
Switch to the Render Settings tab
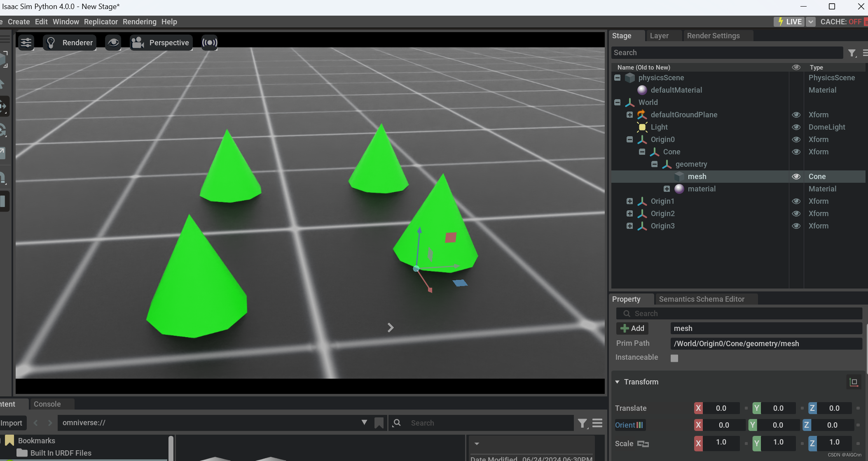(x=713, y=36)
